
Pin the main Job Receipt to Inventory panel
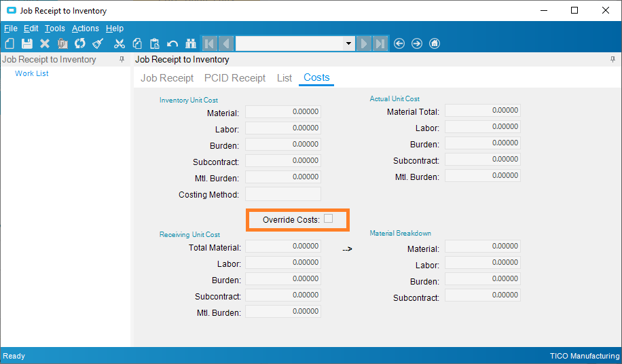(x=613, y=60)
